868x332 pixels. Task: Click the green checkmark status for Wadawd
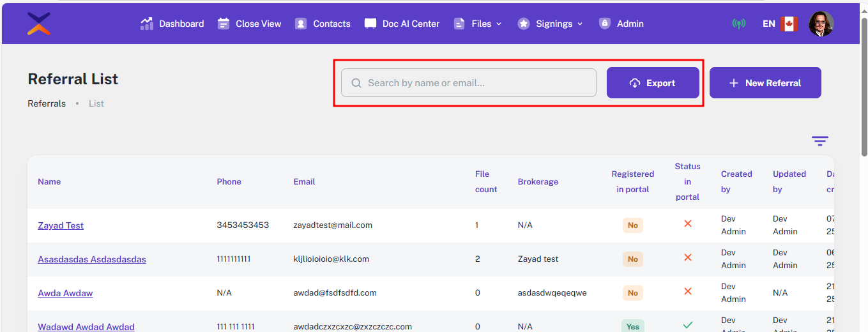(x=687, y=326)
